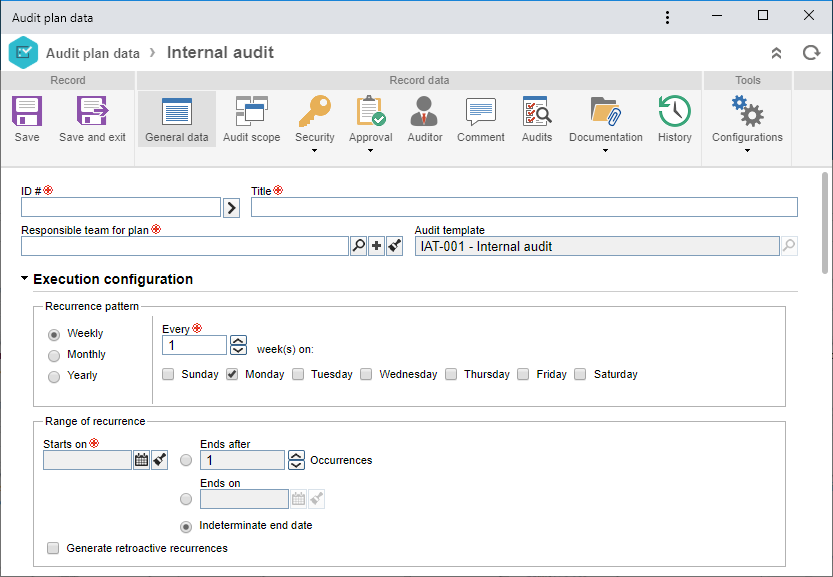The height and width of the screenshot is (577, 833).
Task: Click the Save and exit icon
Action: click(92, 111)
